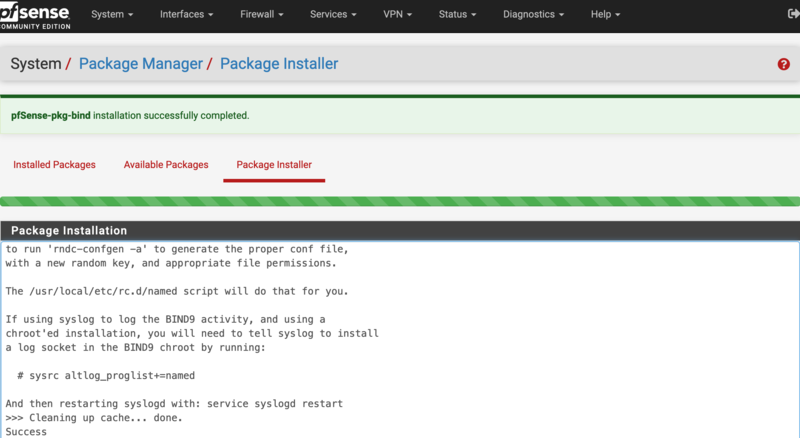The width and height of the screenshot is (800, 438).
Task: Open the Status dropdown menu
Action: click(x=457, y=15)
